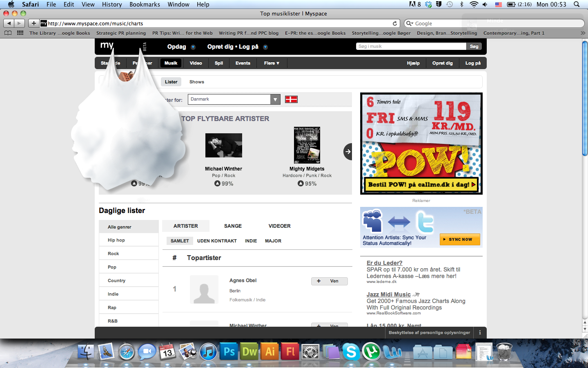The image size is (588, 368).
Task: Open the Agnes Obel artist link
Action: point(243,280)
